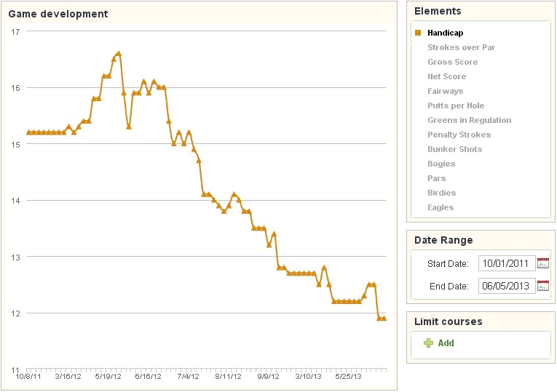Select Putts per Hole in Elements
Viewport: 557px width, 392px height.
coord(456,105)
